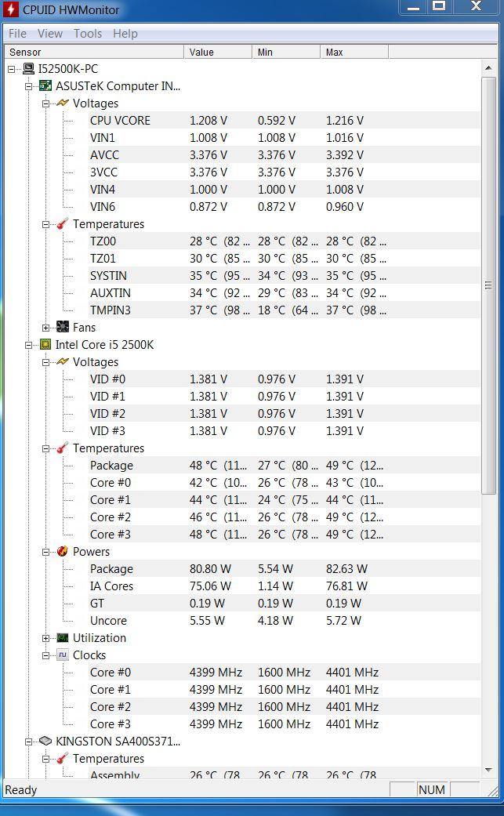504x816 pixels.
Task: Click the Sensor column header
Action: click(x=94, y=52)
